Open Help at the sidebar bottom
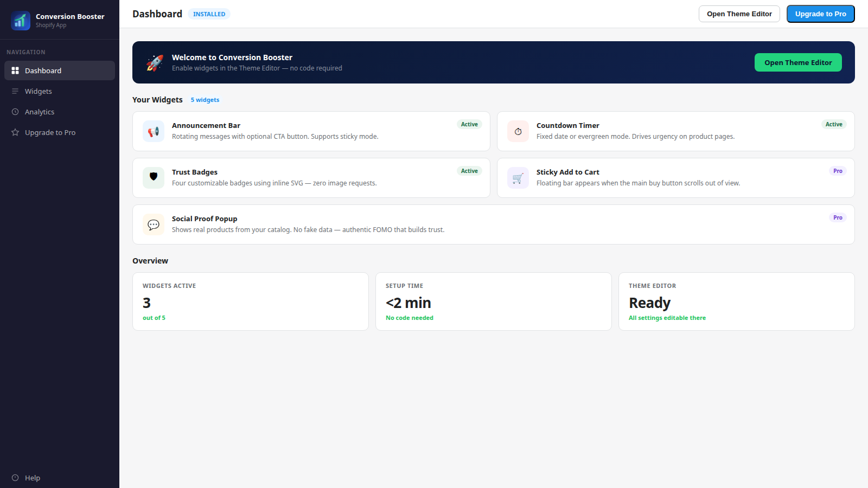This screenshot has height=488, width=868. [x=60, y=478]
